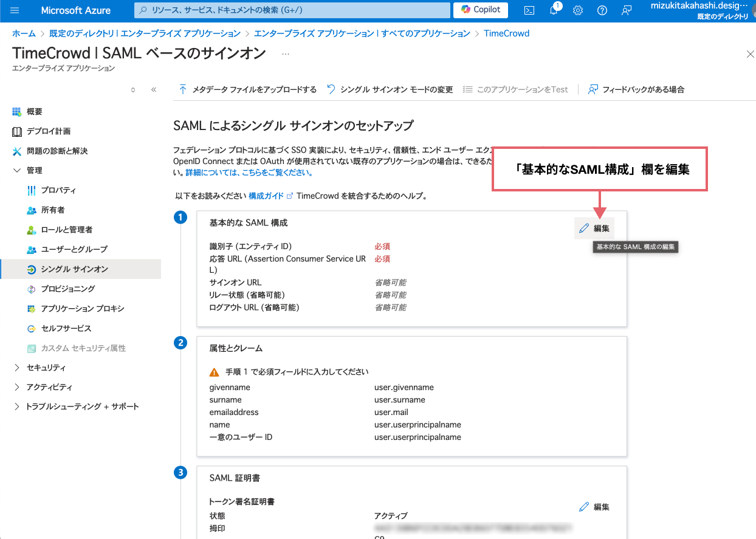Open the feedback icon in the top bar
This screenshot has height=539, width=756.
pos(626,10)
